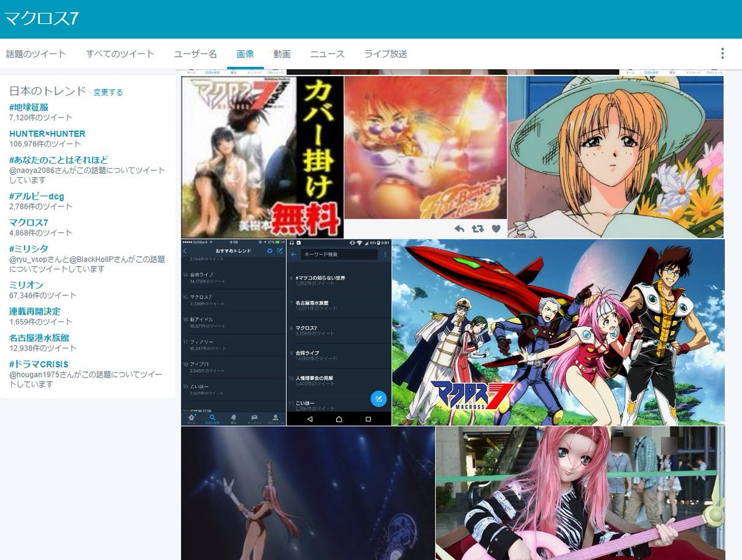The width and height of the screenshot is (742, 560).
Task: Open the three-dot more options menu
Action: [x=722, y=54]
